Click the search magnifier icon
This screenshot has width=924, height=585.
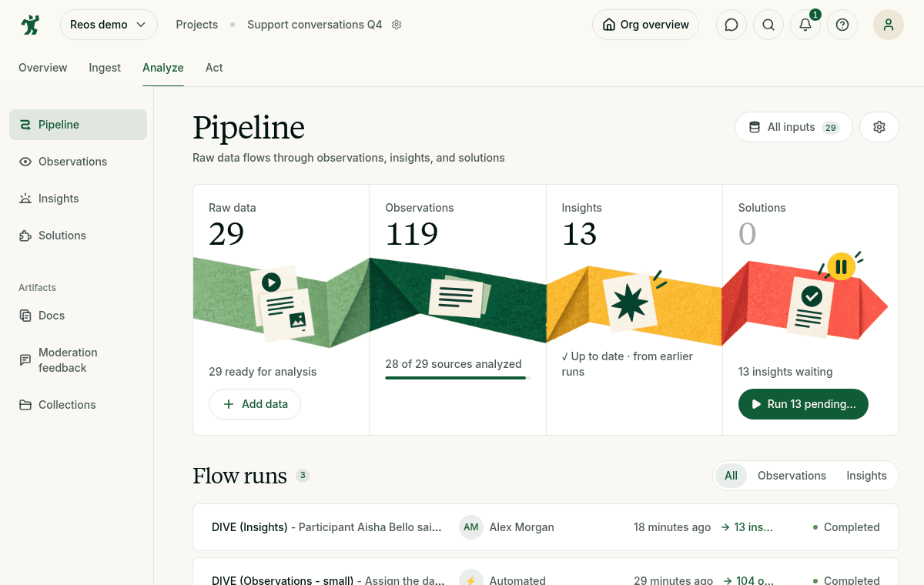768,25
